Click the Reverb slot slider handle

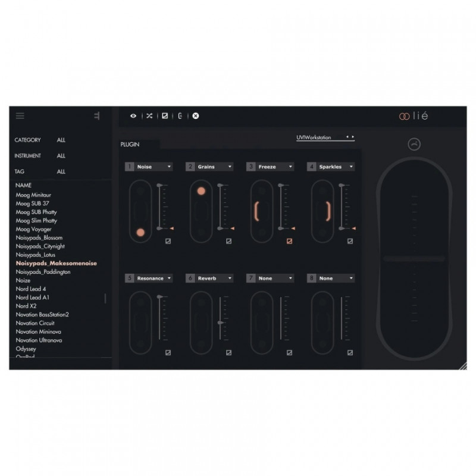(x=221, y=322)
